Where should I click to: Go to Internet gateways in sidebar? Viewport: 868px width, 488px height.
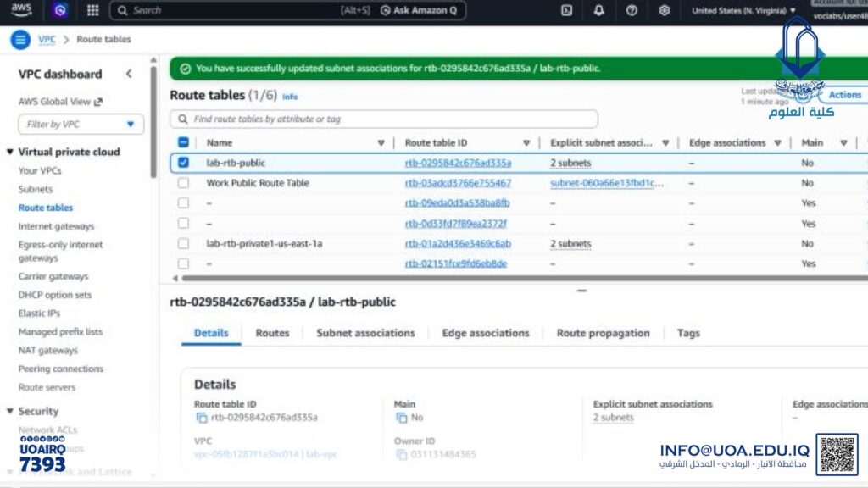pos(56,226)
